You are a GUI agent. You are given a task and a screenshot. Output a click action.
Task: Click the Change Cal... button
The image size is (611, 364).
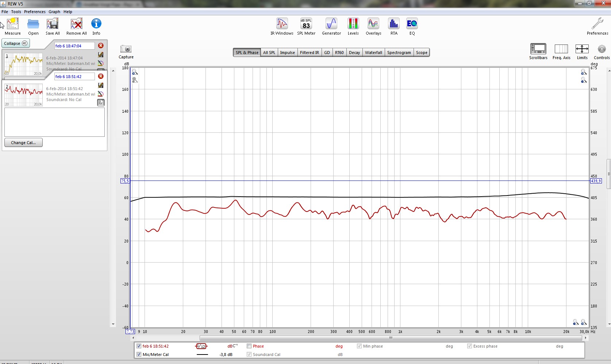point(23,143)
